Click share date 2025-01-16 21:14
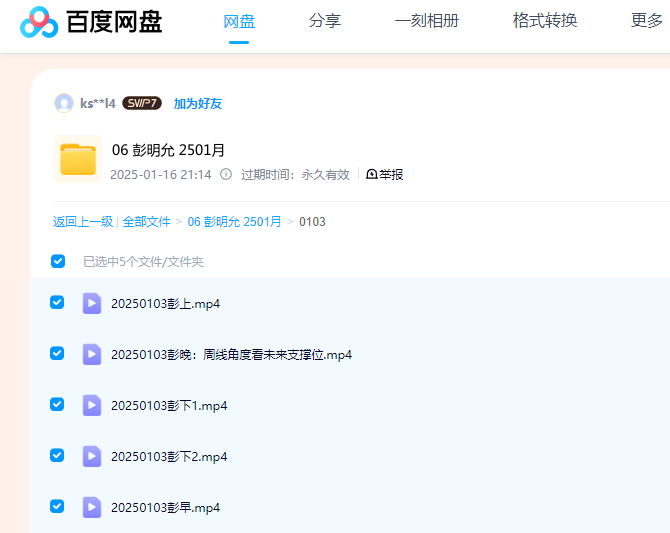 pos(161,174)
